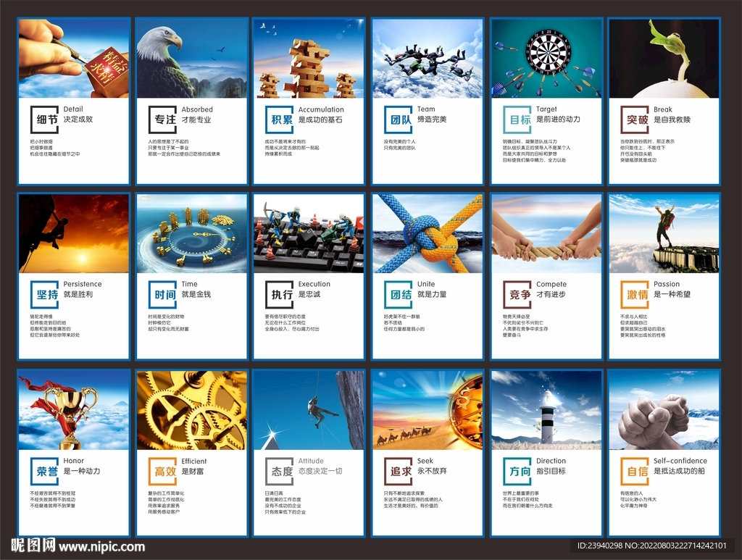Select the 目标 bracket box
The height and width of the screenshot is (560, 742).
tap(517, 120)
